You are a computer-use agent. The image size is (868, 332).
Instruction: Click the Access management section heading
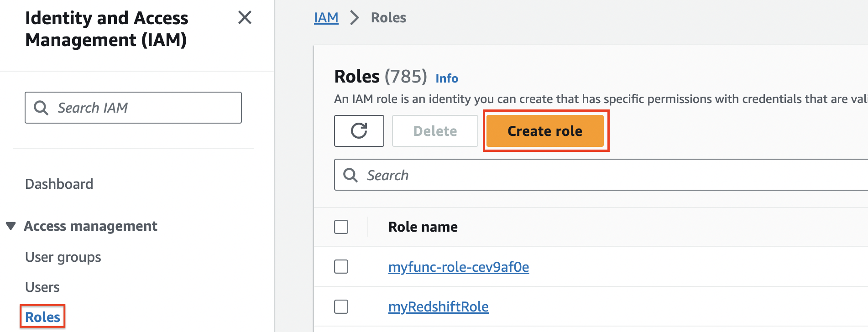tap(90, 226)
